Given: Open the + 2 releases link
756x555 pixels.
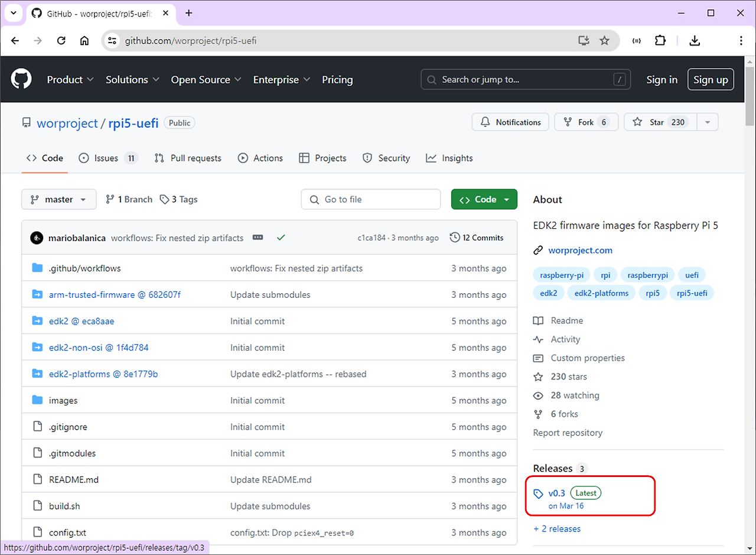Looking at the screenshot, I should click(557, 529).
